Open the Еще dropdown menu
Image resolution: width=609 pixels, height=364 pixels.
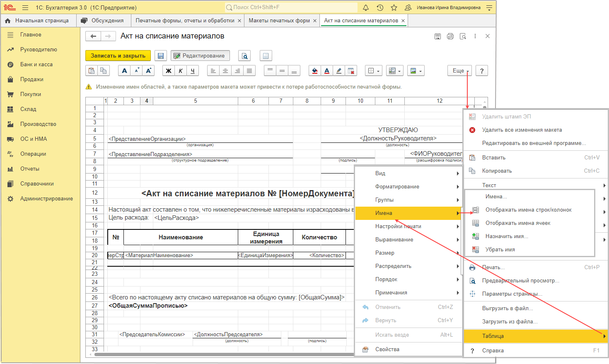coord(459,71)
